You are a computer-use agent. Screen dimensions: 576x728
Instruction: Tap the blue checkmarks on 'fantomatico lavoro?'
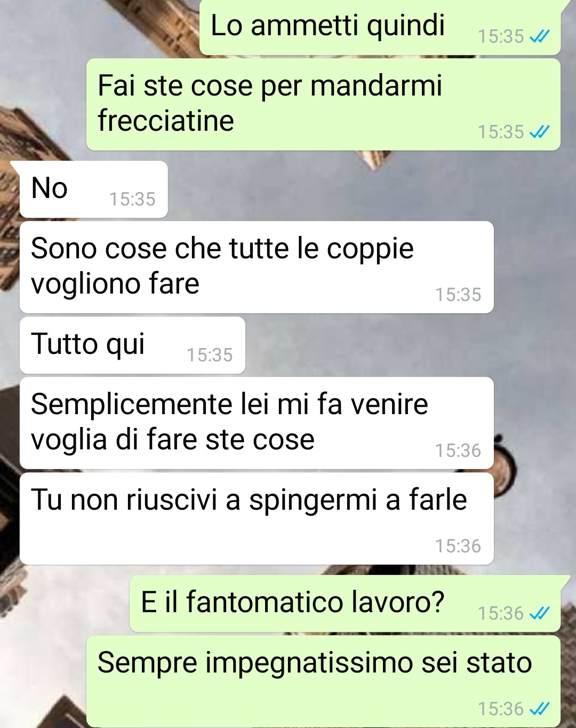pyautogui.click(x=540, y=613)
